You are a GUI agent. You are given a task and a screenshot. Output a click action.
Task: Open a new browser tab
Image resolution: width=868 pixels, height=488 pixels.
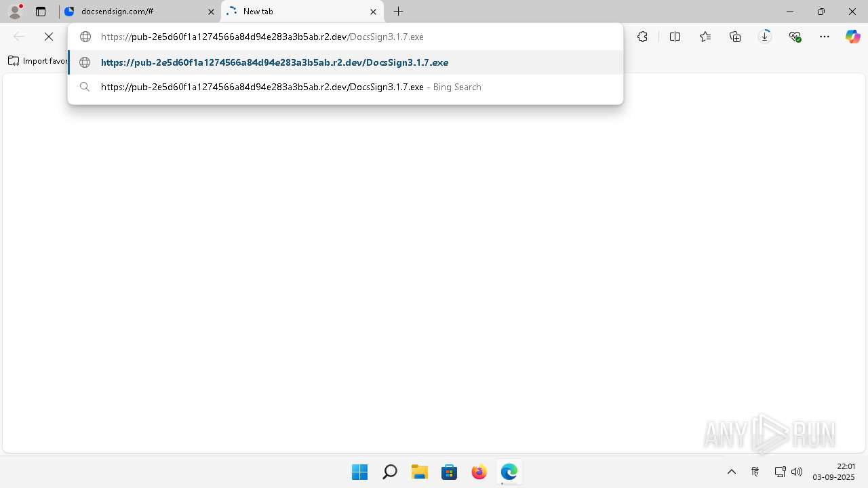pyautogui.click(x=399, y=12)
